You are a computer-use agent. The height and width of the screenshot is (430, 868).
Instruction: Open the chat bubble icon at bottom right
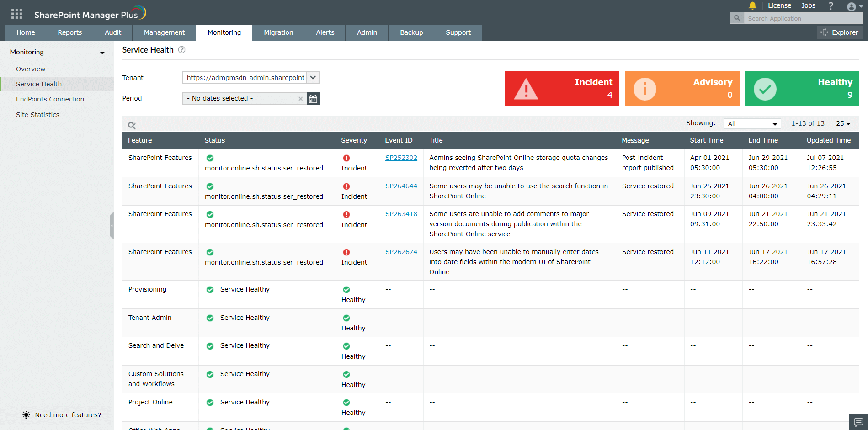click(858, 422)
